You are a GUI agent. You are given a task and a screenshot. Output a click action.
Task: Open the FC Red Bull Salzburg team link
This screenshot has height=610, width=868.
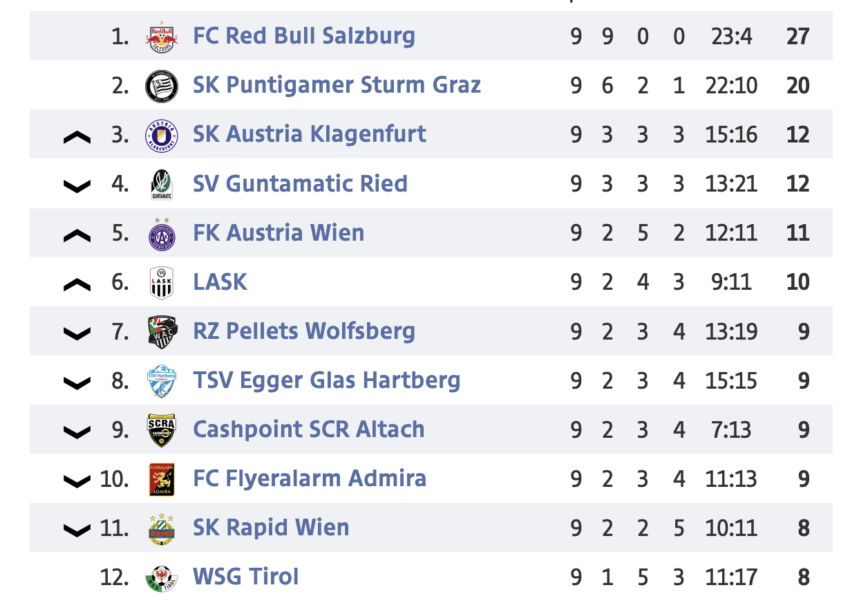coord(304,36)
